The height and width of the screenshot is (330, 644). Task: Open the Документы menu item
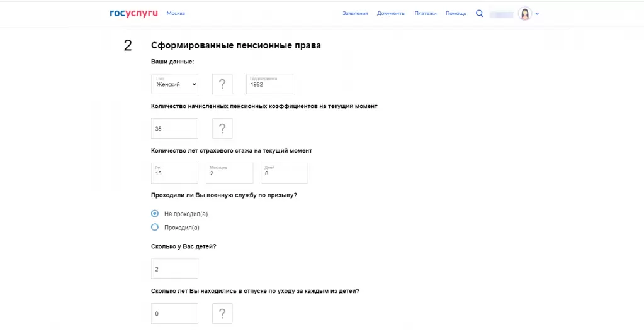[x=391, y=13]
